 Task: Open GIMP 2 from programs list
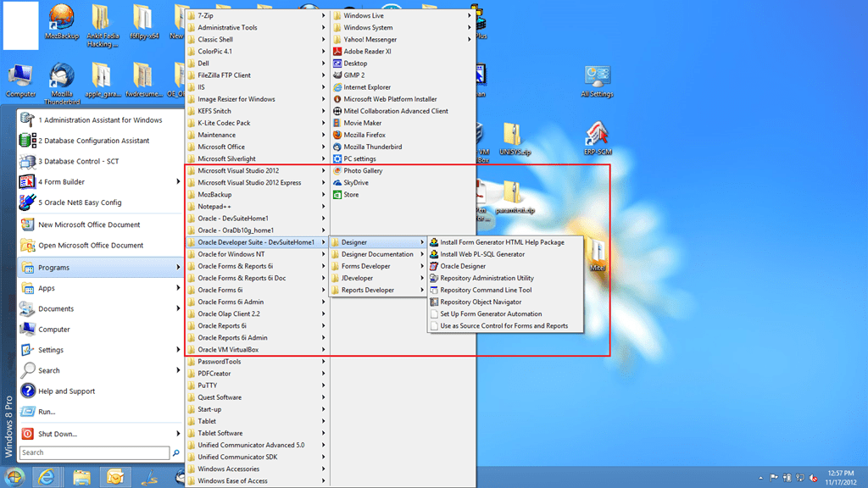pos(403,75)
